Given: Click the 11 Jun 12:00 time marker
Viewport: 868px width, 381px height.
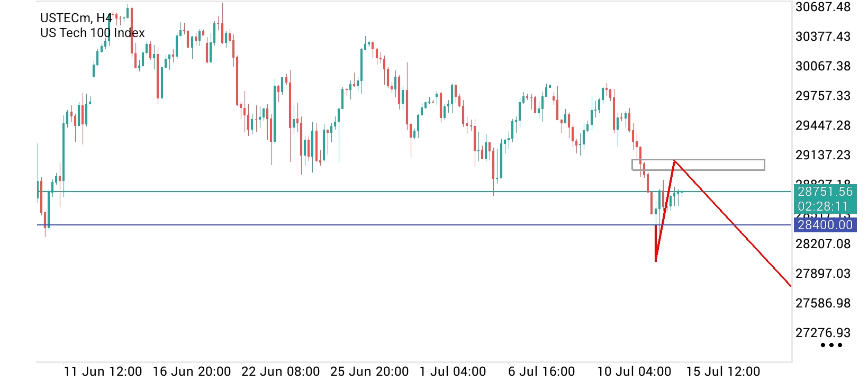Looking at the screenshot, I should pyautogui.click(x=103, y=371).
